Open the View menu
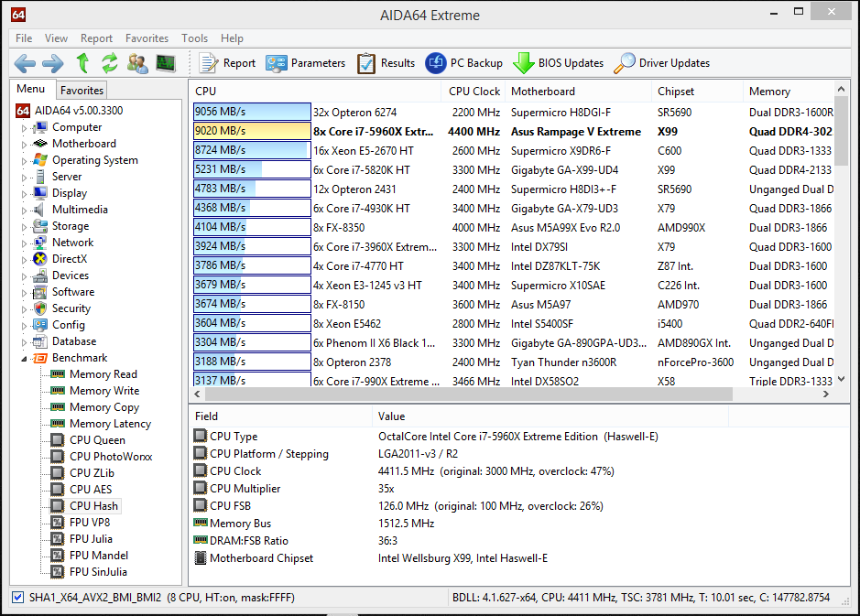The height and width of the screenshot is (616, 860). pyautogui.click(x=56, y=38)
